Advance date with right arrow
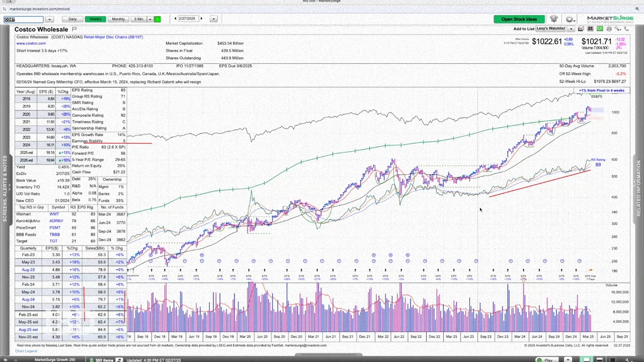644x362 pixels. [201, 19]
